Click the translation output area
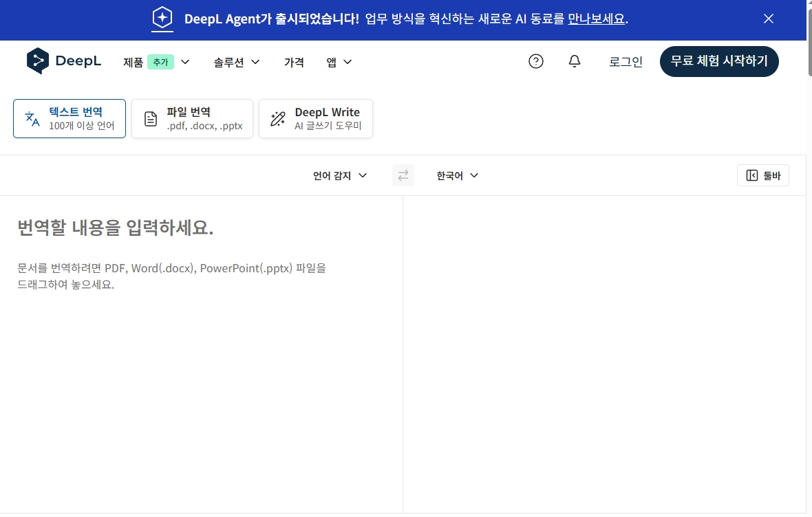The image size is (812, 517). coord(604,354)
